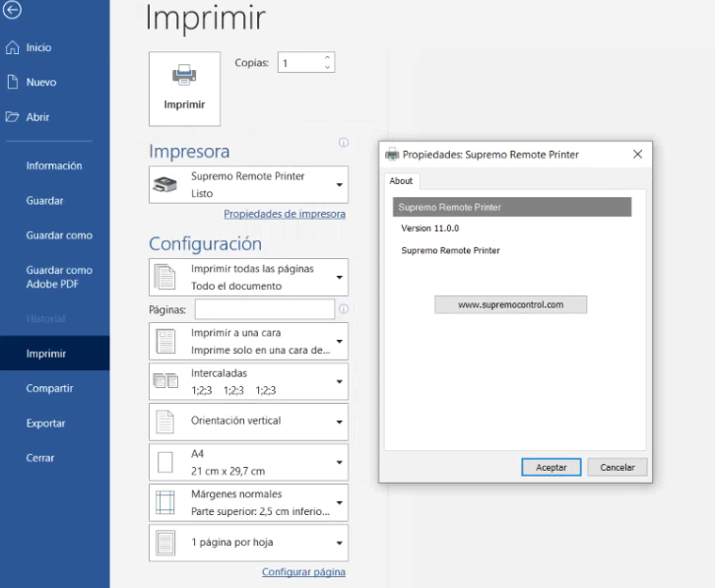This screenshot has height=588, width=715.
Task: Click the collated pages icon beside Intercaladas
Action: click(165, 380)
